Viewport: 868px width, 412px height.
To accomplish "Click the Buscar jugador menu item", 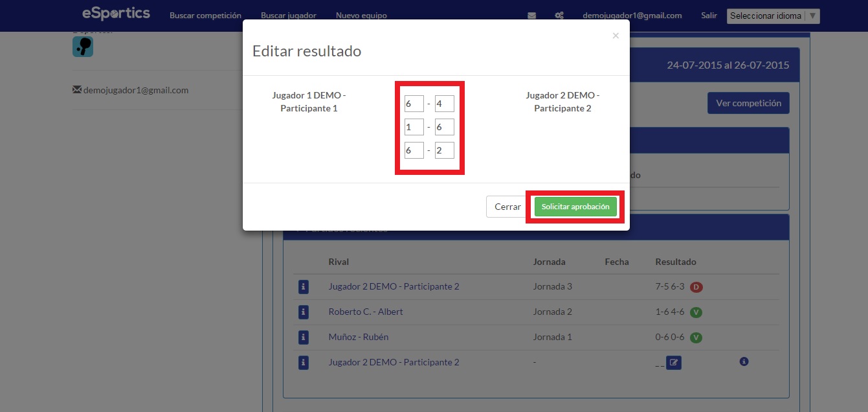I will pos(289,16).
